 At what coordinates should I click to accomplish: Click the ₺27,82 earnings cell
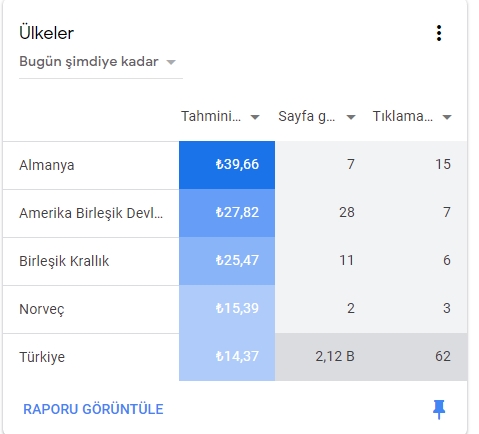[x=227, y=213]
